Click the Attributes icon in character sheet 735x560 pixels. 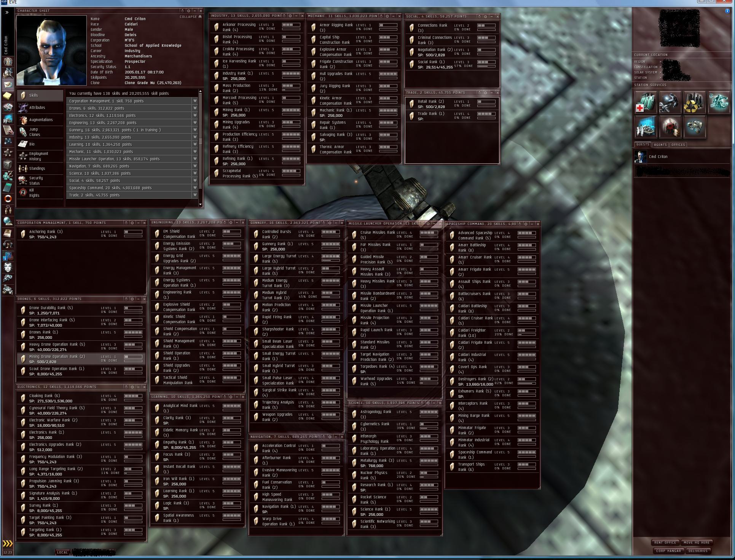tap(23, 108)
